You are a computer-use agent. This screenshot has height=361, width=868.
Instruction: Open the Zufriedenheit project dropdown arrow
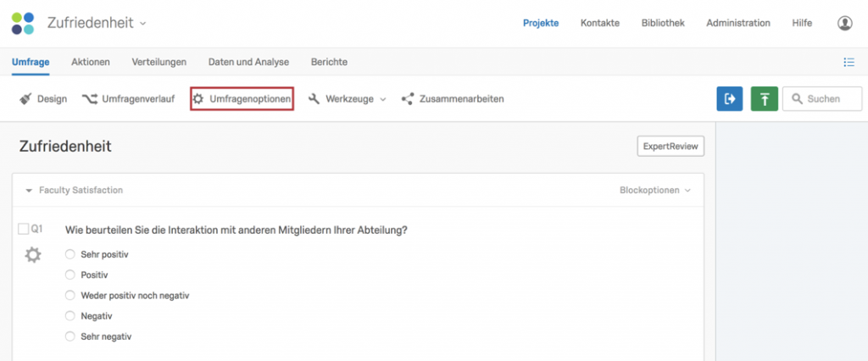[x=142, y=24]
